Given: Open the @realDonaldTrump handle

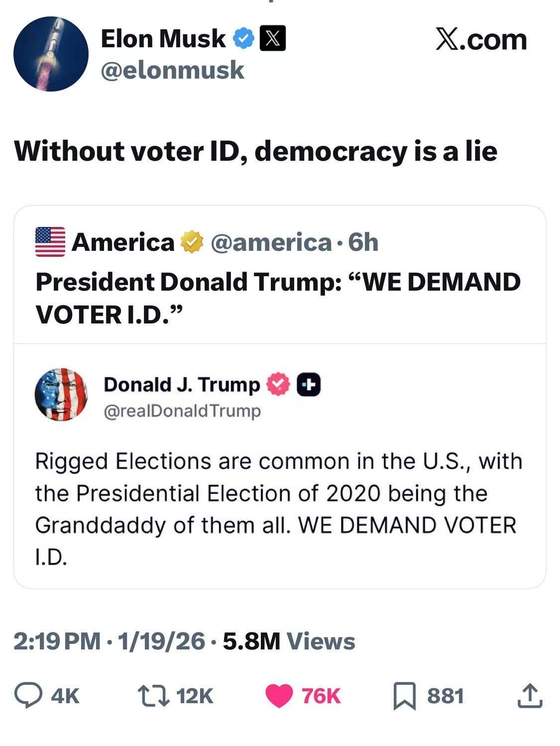Looking at the screenshot, I should point(182,411).
